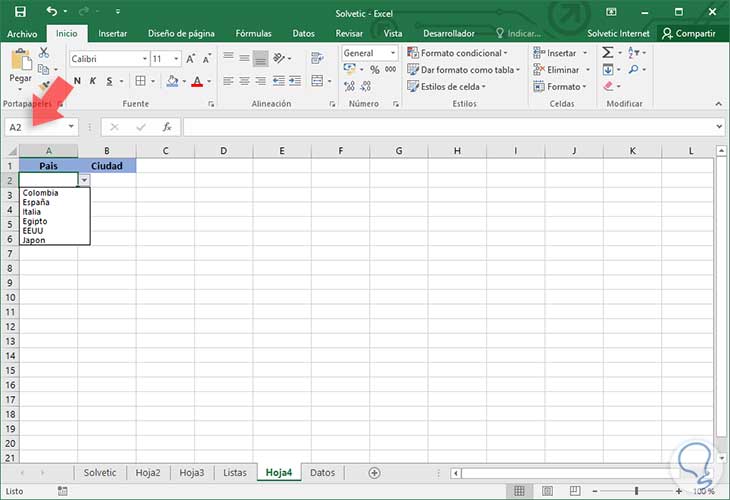Decrease font size with the smaller A icon

(207, 59)
